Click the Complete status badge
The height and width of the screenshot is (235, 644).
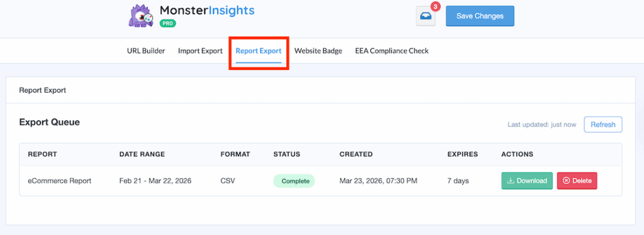[x=294, y=181]
